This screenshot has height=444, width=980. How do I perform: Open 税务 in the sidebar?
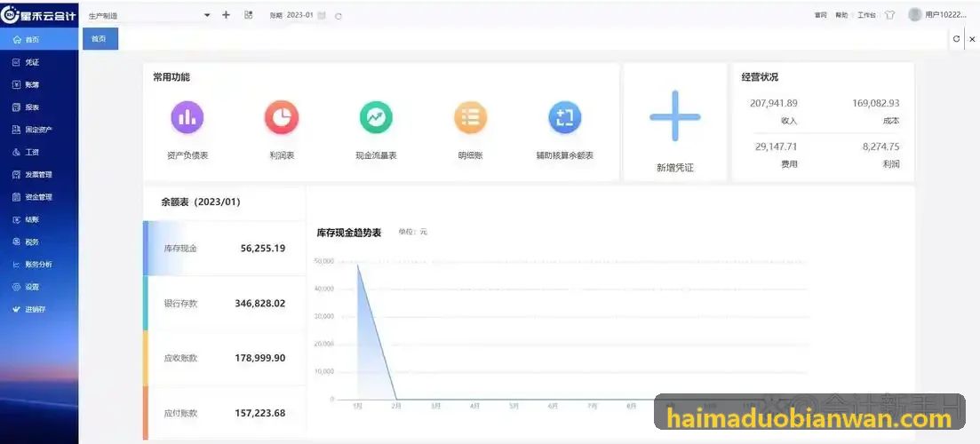point(39,242)
